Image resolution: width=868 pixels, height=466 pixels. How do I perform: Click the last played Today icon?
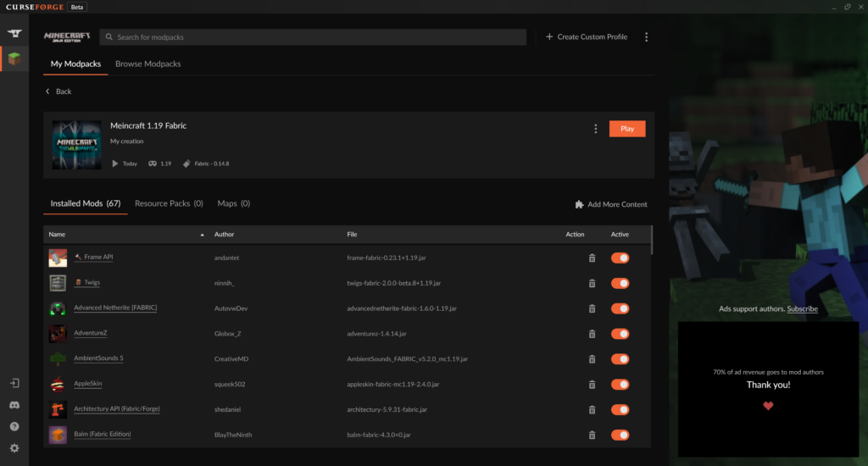115,164
